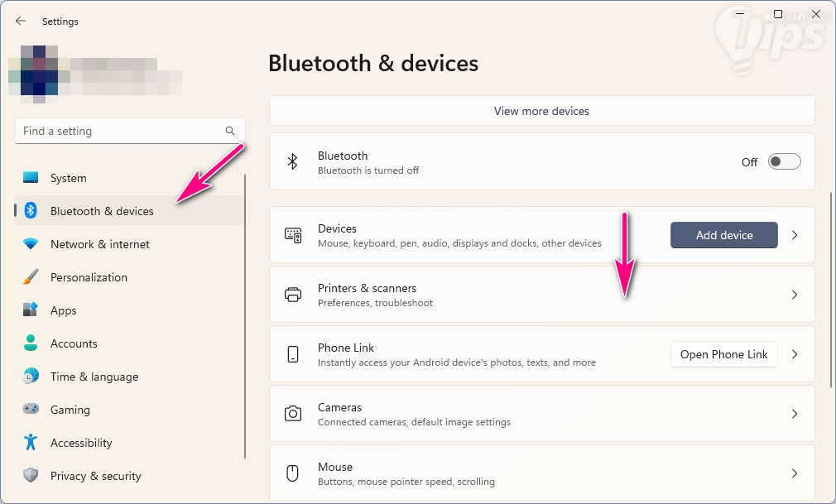Click the Gaming controller icon
The height and width of the screenshot is (504, 836).
pos(31,410)
